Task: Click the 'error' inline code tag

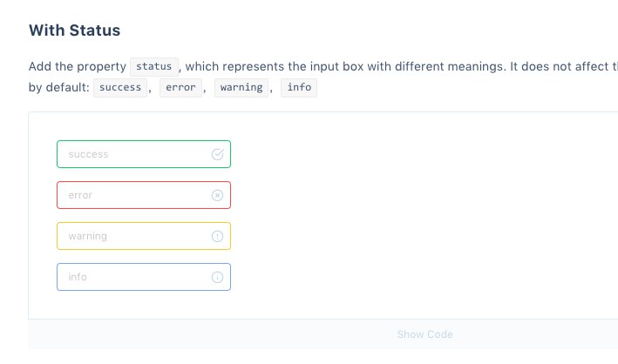Action: click(180, 87)
